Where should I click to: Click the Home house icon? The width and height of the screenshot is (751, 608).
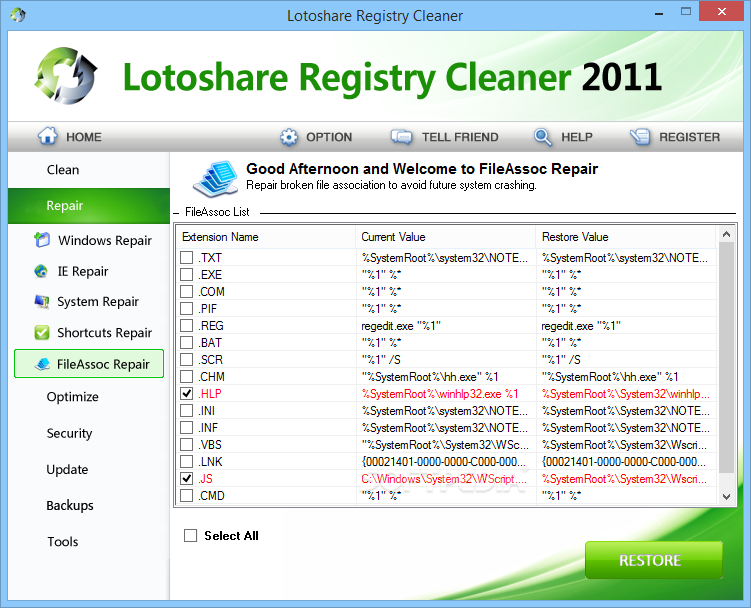tap(47, 136)
